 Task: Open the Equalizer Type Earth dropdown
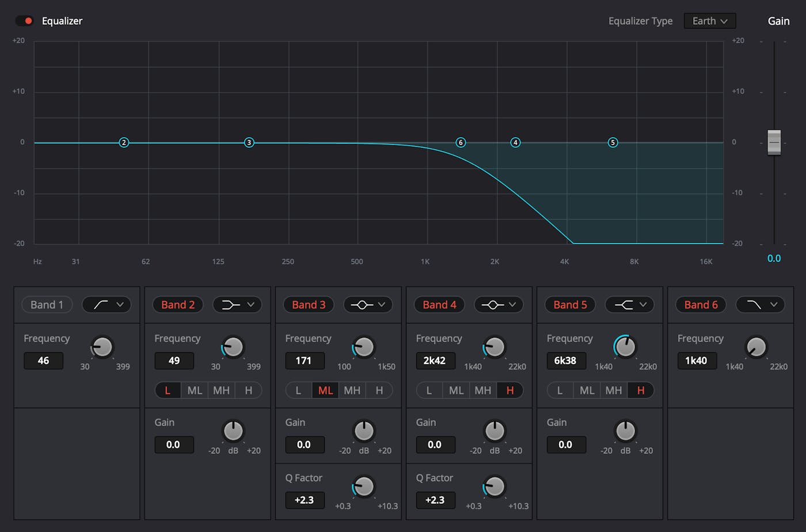710,20
